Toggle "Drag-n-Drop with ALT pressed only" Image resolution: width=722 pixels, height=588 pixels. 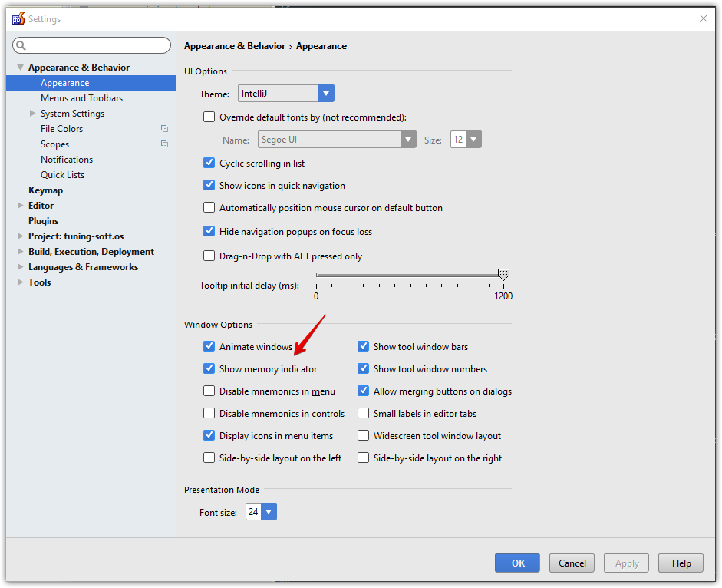pos(209,253)
